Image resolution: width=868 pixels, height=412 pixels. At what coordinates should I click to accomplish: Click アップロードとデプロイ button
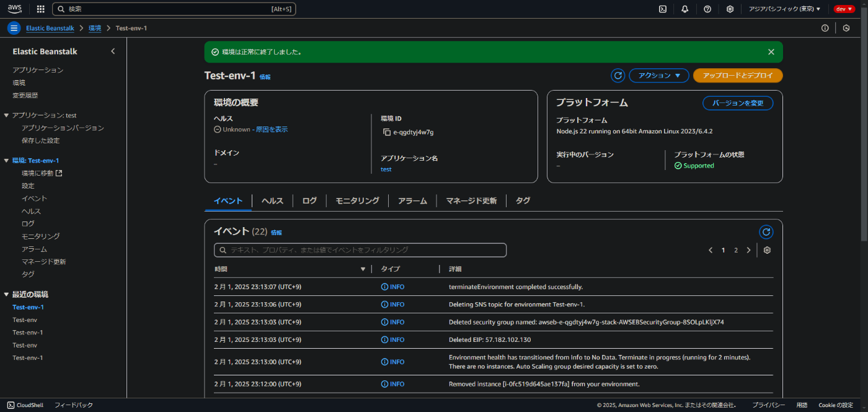tap(738, 76)
